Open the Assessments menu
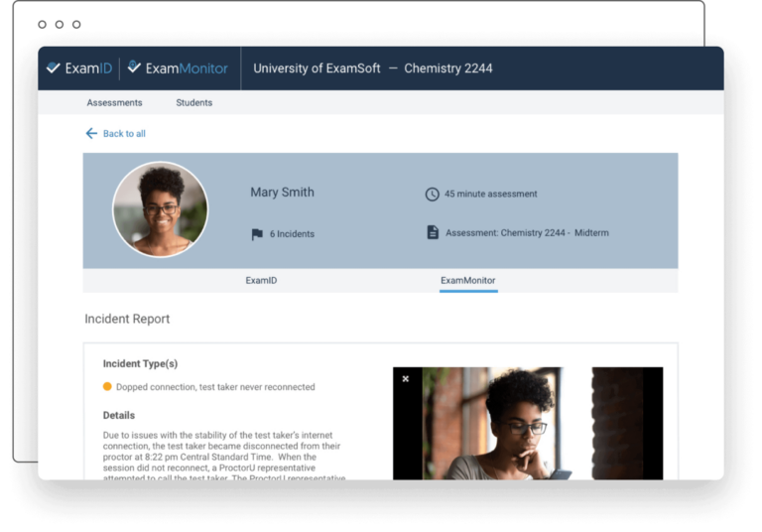The width and height of the screenshot is (762, 532). [x=115, y=102]
